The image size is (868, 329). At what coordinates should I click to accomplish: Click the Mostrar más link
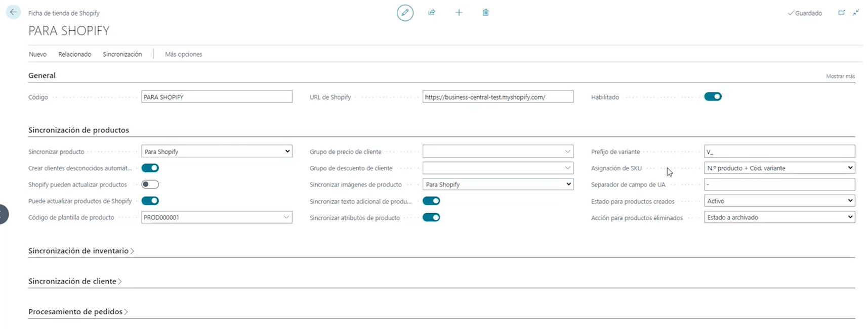click(840, 76)
